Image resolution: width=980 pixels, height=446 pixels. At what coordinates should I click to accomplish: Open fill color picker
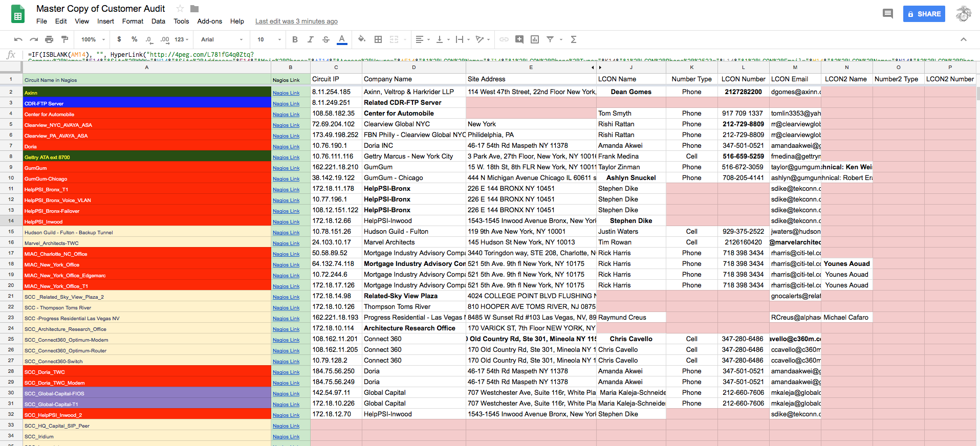click(x=362, y=39)
